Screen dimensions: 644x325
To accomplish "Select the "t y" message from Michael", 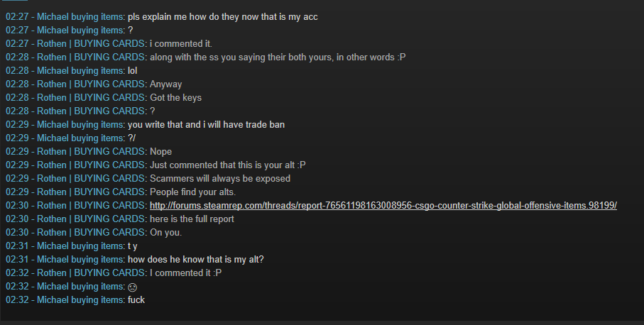I will click(x=133, y=246).
